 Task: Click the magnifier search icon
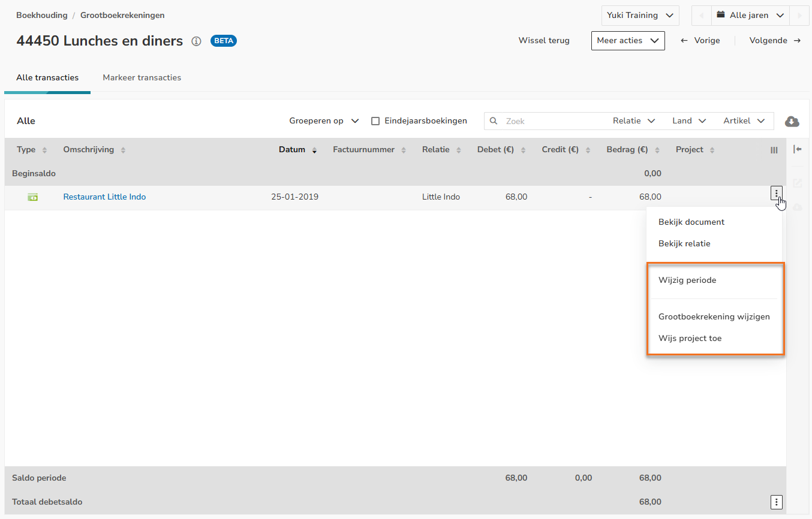(x=494, y=121)
